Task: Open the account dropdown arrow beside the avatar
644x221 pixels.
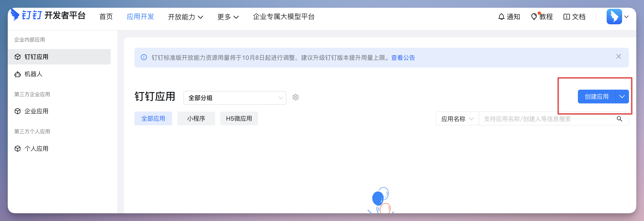Action: [x=626, y=17]
